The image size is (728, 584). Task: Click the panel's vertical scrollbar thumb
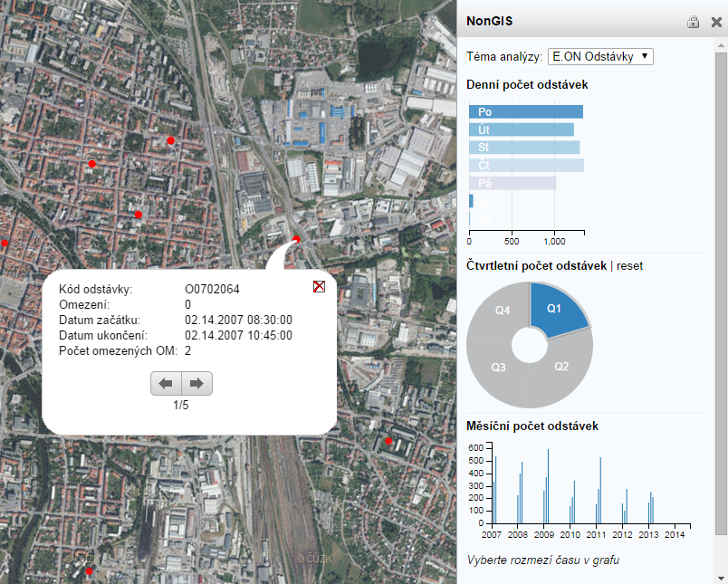pos(721,293)
